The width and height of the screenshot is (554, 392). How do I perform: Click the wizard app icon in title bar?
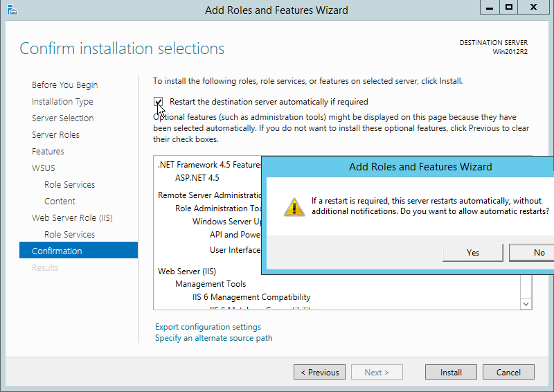(12, 10)
